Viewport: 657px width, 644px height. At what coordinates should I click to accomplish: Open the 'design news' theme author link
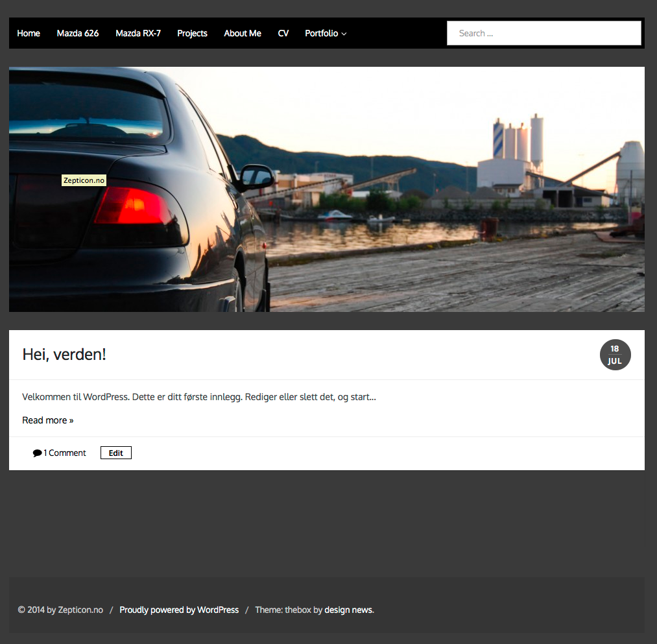tap(349, 610)
